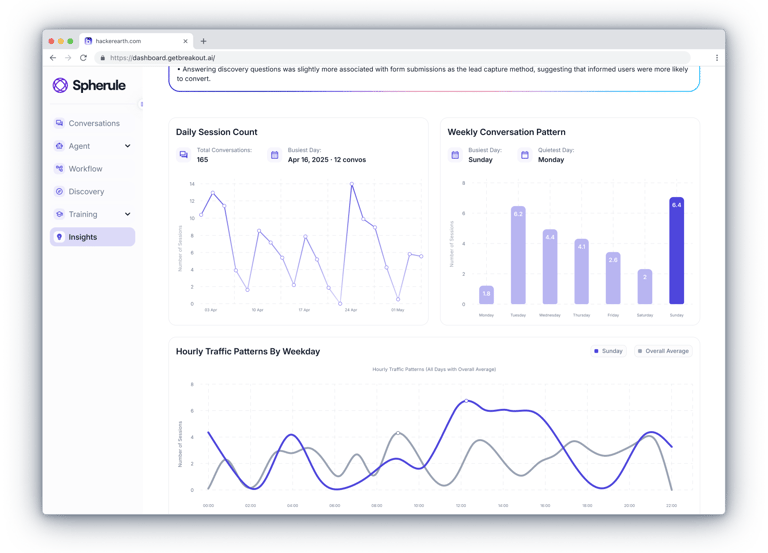Click the calendar icon beside Apr 16 busiest day
768x553 pixels.
pyautogui.click(x=275, y=155)
